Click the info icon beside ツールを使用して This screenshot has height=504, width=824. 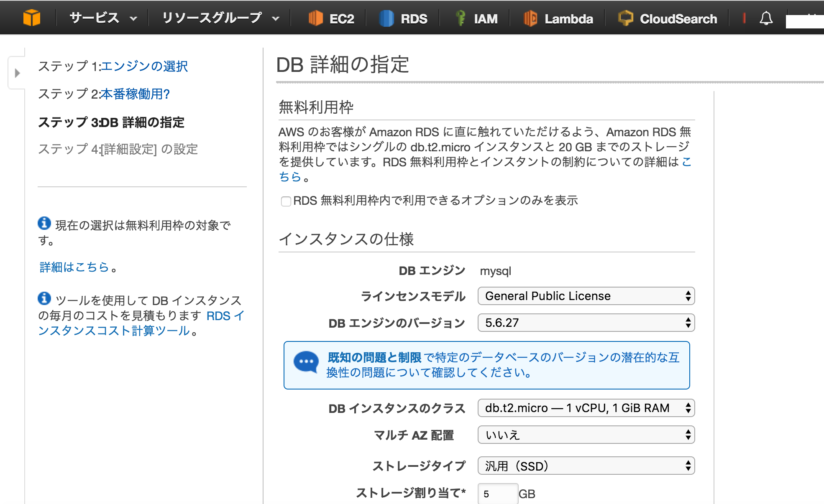(x=44, y=298)
